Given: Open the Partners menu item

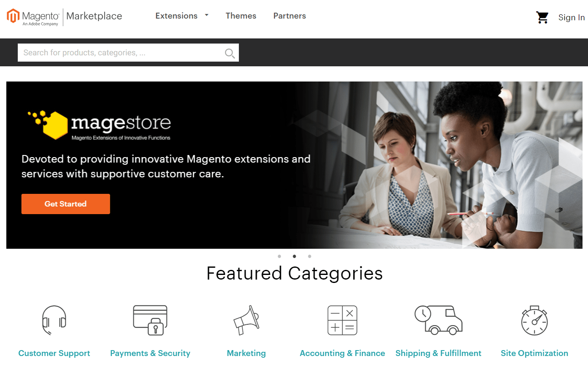Looking at the screenshot, I should coord(290,16).
